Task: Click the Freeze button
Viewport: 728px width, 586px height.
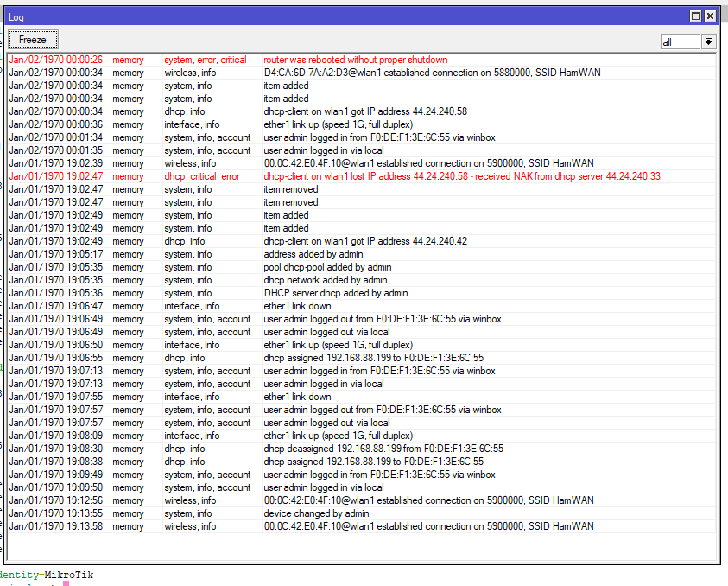Action: (x=33, y=40)
